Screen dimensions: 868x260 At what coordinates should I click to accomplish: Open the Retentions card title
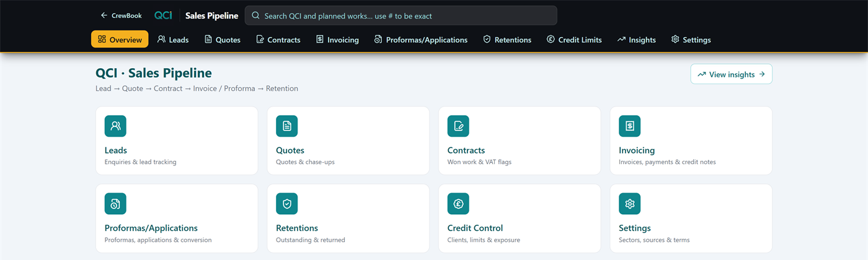[x=297, y=228]
